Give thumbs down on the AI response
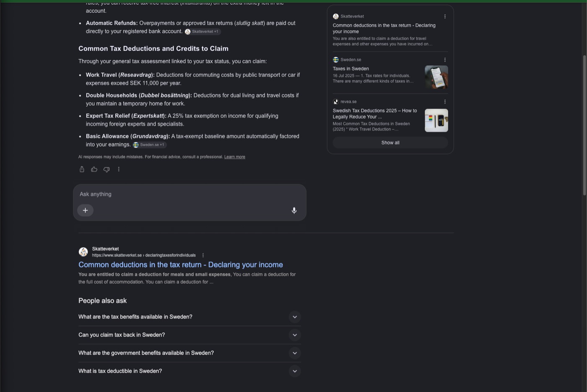The width and height of the screenshot is (587, 392). pos(106,169)
